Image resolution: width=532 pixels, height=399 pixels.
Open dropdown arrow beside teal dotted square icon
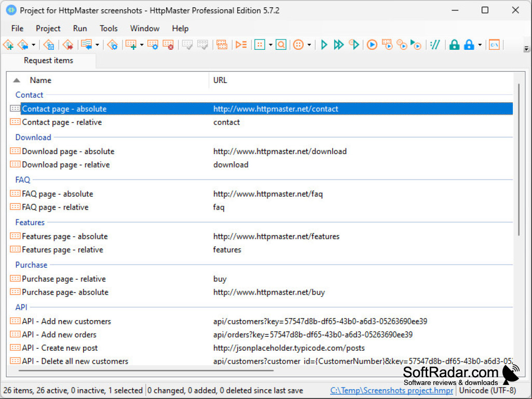coord(270,45)
